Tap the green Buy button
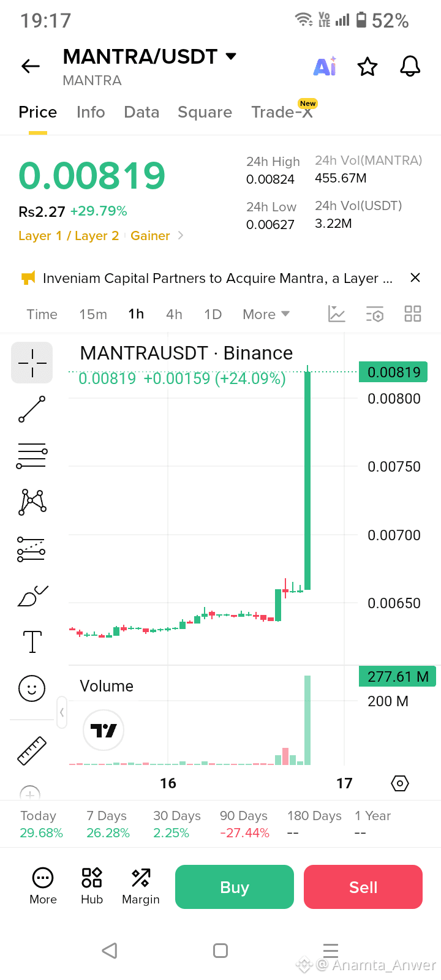 click(235, 887)
